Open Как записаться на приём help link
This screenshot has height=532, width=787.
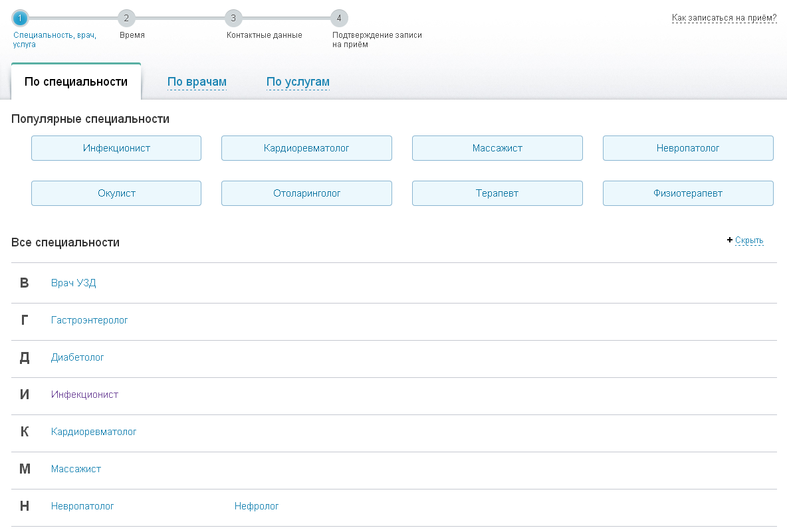724,18
